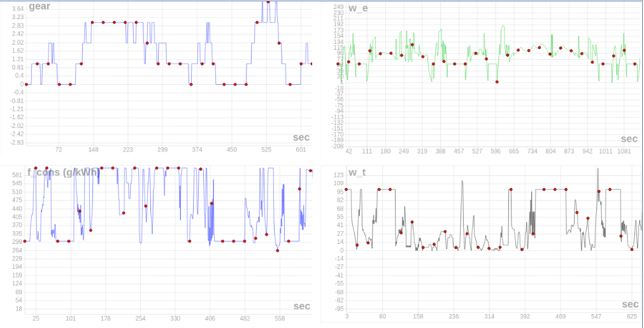The image size is (644, 328).
Task: Click the 'sec' axis label in f_cons chart
Action: pos(302,306)
